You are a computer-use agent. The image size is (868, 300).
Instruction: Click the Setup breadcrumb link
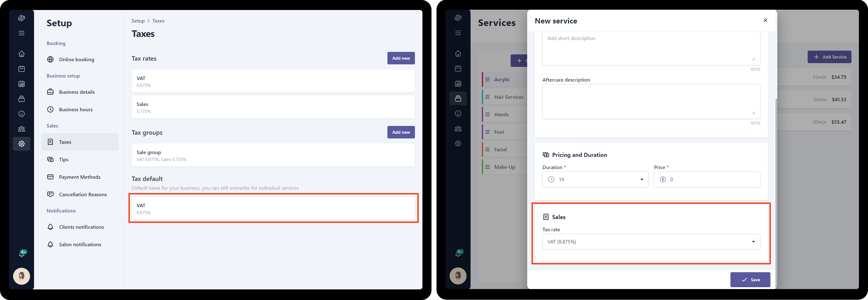point(138,21)
